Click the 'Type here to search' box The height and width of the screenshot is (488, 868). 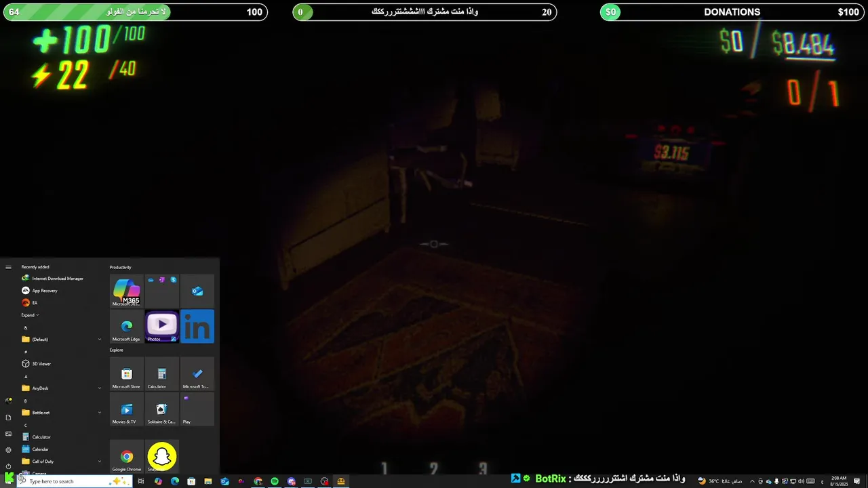tap(73, 481)
